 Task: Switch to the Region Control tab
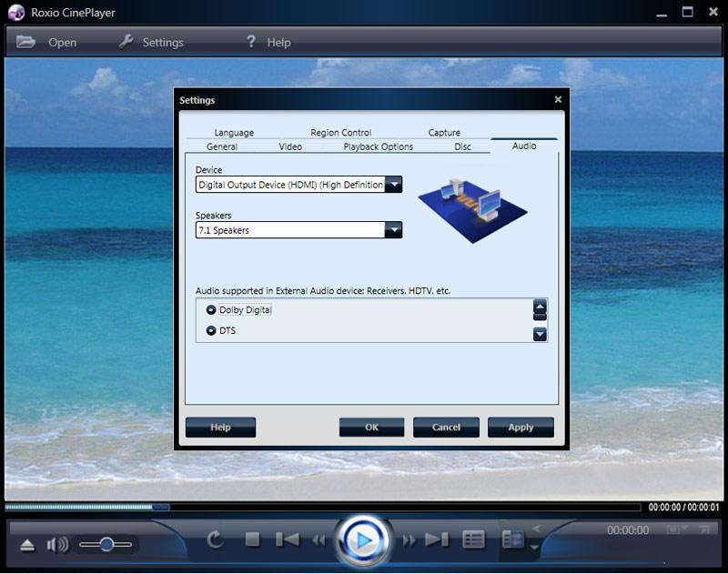coord(340,133)
